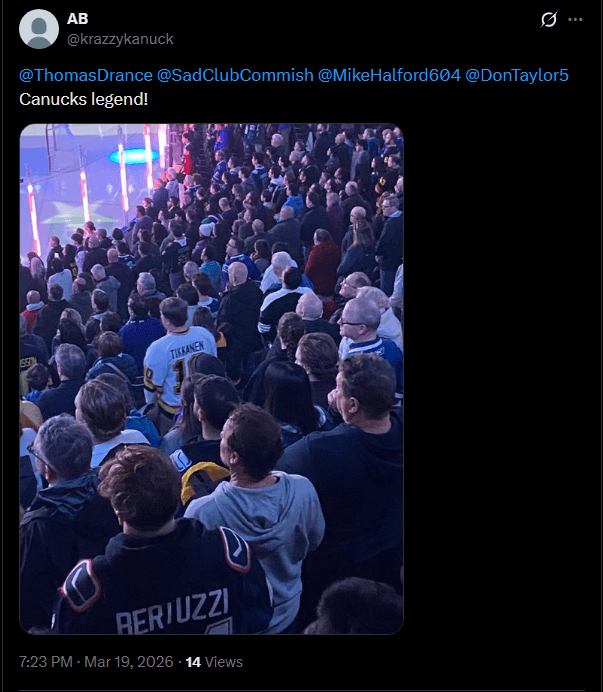The image size is (603, 692).
Task: Open the 14 Views count
Action: pos(214,662)
